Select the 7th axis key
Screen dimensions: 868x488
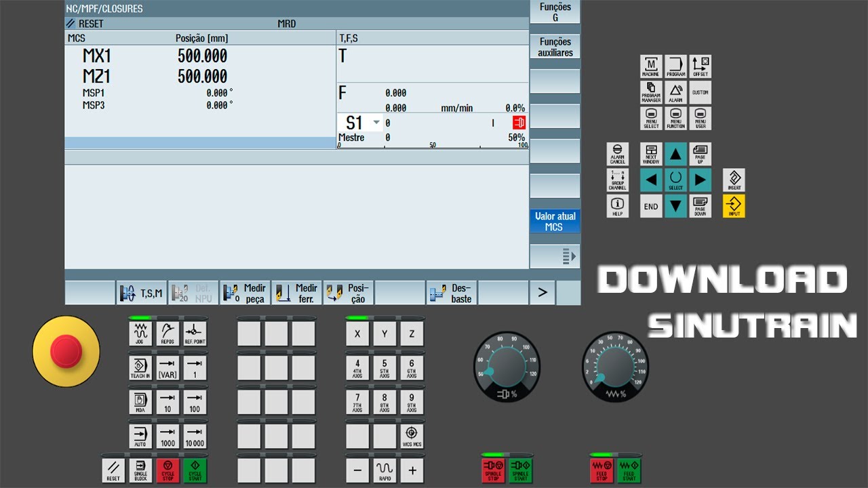click(357, 402)
